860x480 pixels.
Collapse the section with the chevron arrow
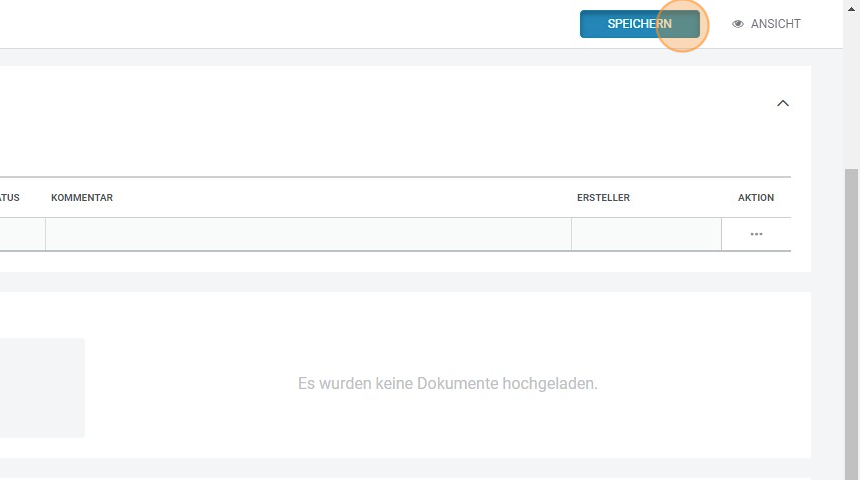click(783, 103)
